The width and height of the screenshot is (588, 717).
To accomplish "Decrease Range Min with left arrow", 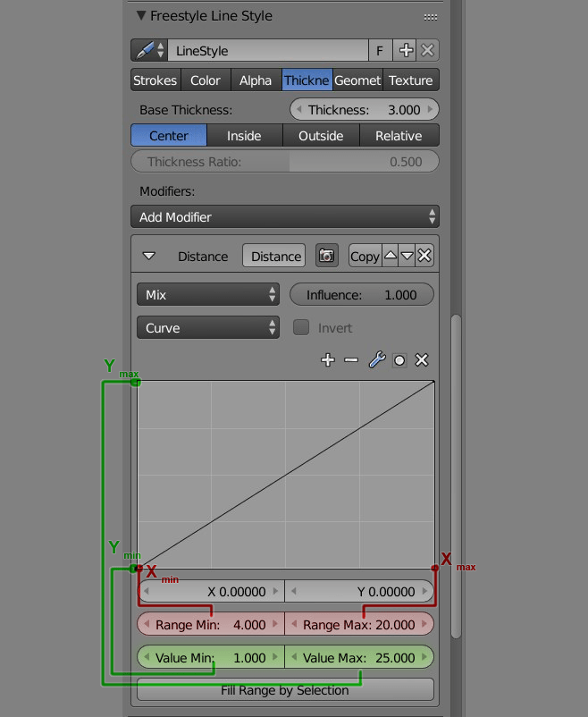I will point(147,624).
